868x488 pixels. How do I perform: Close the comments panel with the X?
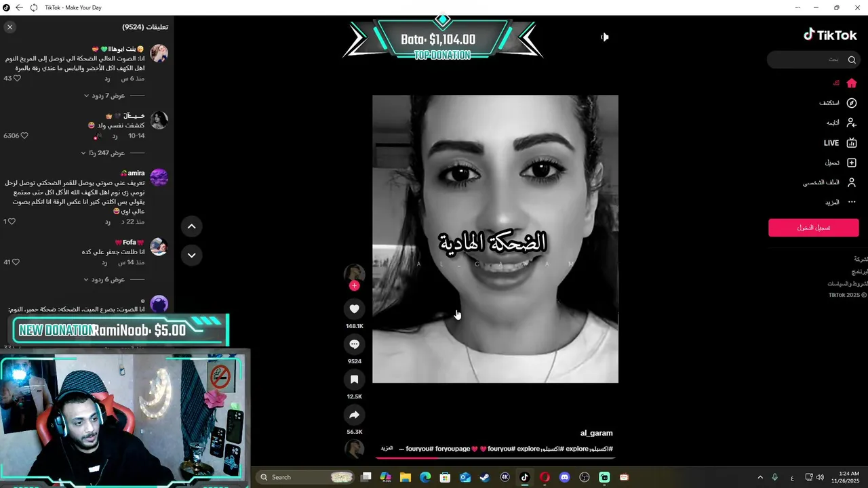point(9,27)
